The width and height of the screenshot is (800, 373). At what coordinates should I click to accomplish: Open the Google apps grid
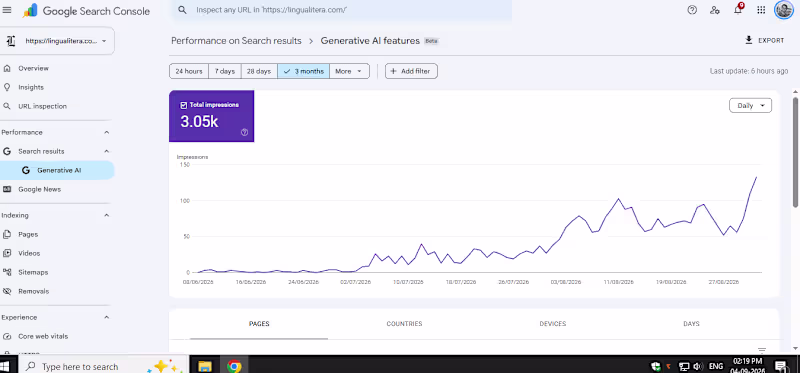[761, 10]
